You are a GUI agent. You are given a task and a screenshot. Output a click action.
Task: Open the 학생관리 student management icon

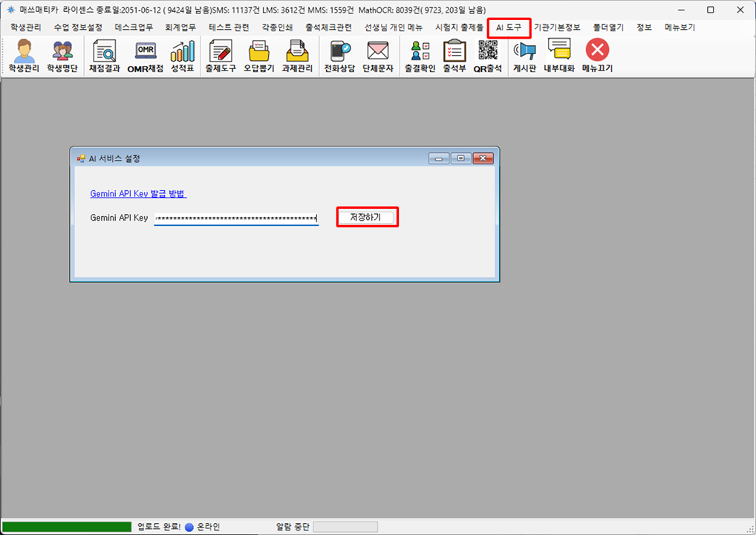[24, 56]
